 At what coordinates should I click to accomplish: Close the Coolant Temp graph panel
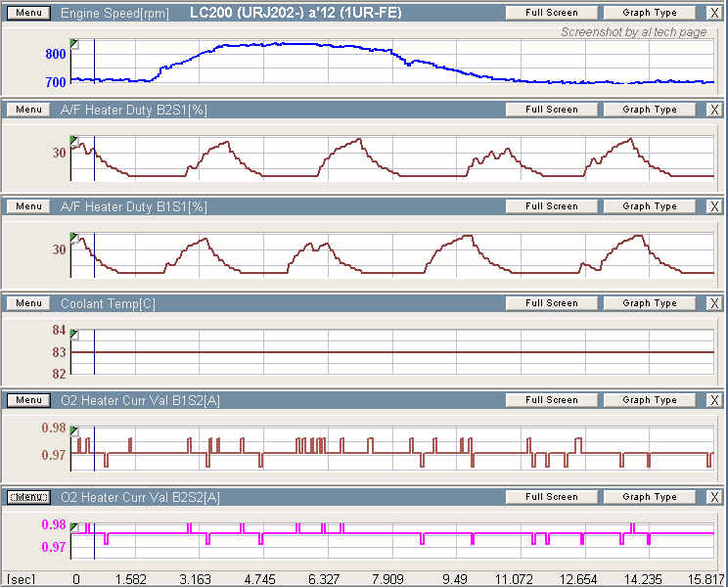(x=714, y=303)
